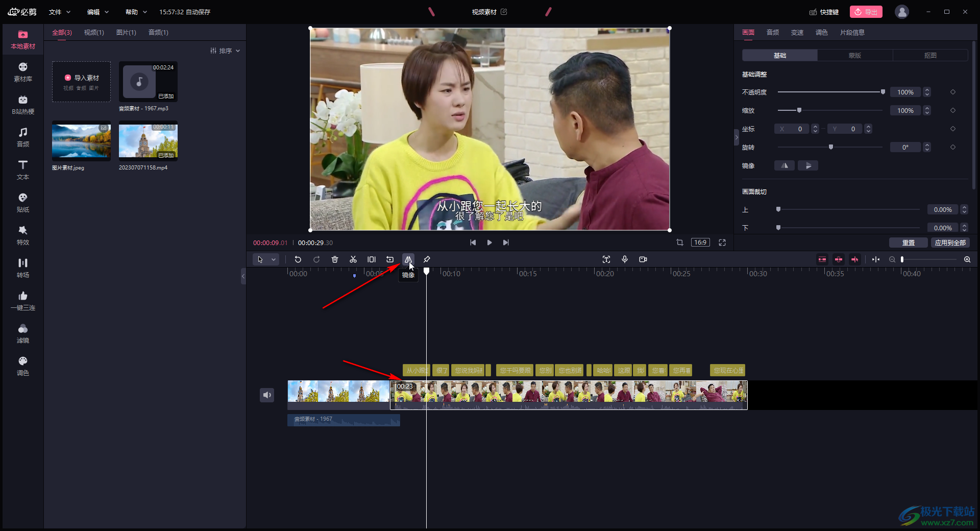Expand the 文件 file menu
This screenshot has height=531, width=980.
[60, 12]
